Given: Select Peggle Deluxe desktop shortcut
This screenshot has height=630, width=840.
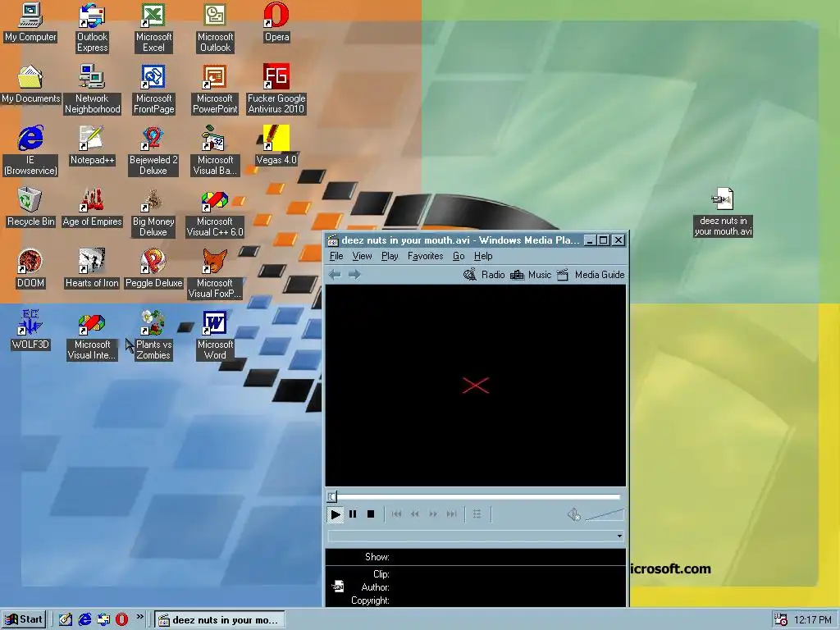Looking at the screenshot, I should (x=153, y=269).
